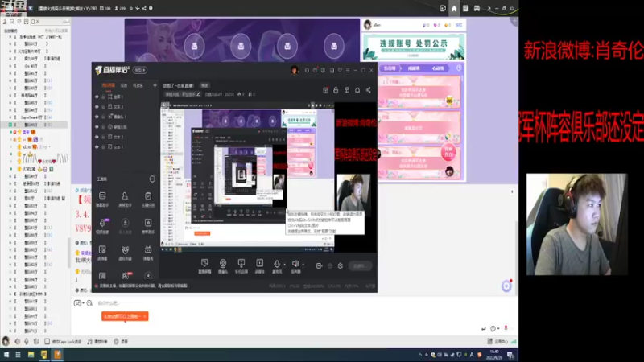Select the third scene tab in streaming app
The image size is (644, 362).
(138, 85)
